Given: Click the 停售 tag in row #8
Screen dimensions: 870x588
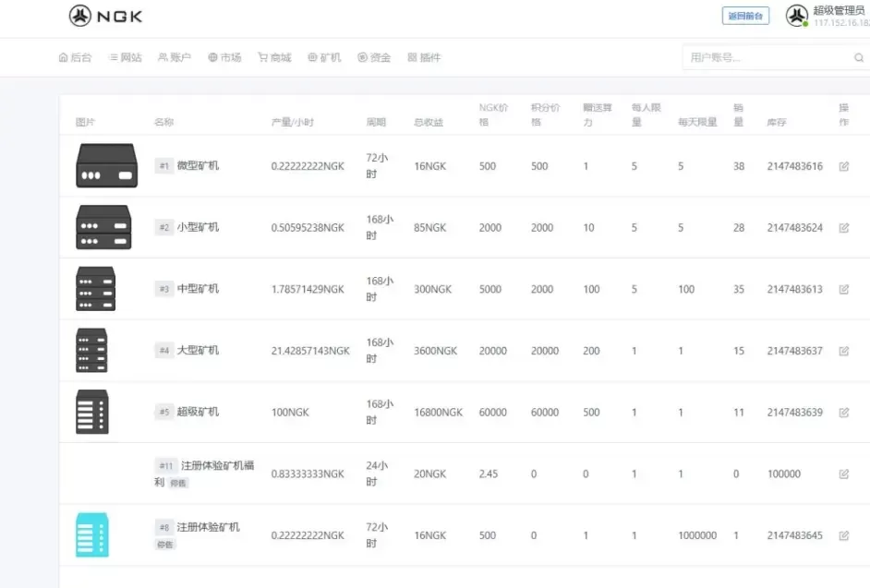Looking at the screenshot, I should 164,545.
